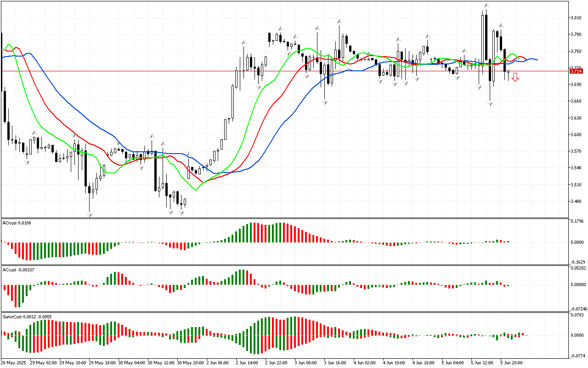
Task: Select the down fractal below the 5 Jun 12:00 low
Action: click(x=490, y=104)
